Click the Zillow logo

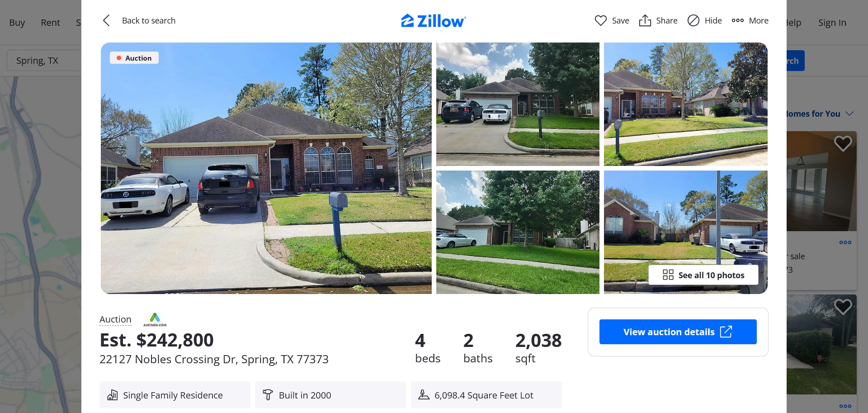coord(434,21)
